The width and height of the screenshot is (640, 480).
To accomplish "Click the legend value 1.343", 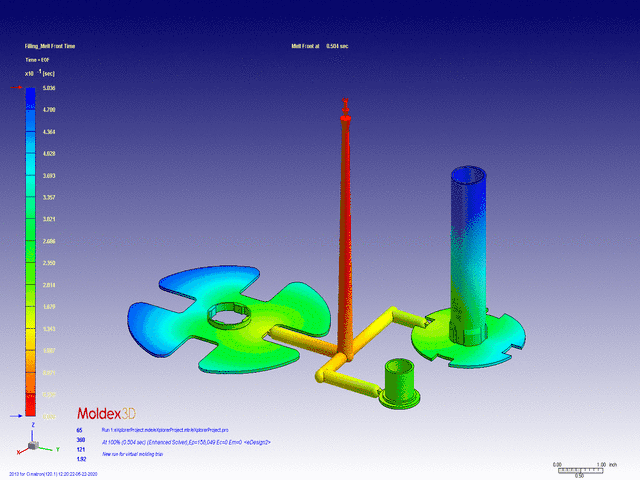I will (49, 329).
